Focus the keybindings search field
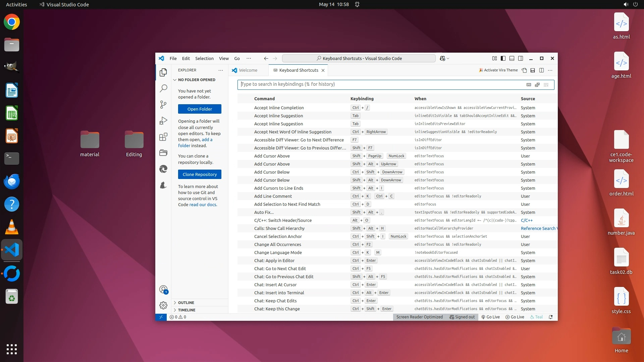 click(379, 84)
